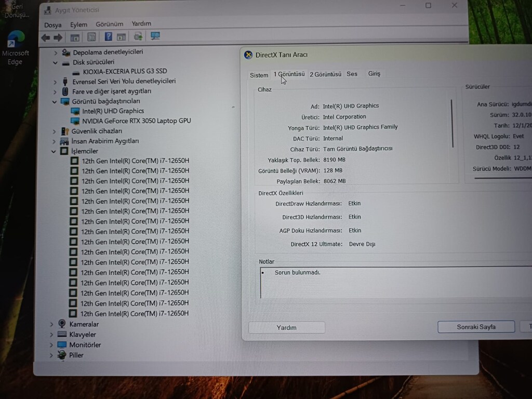Click the Disk sürücüleri drive icon
The height and width of the screenshot is (399, 532).
coord(65,63)
